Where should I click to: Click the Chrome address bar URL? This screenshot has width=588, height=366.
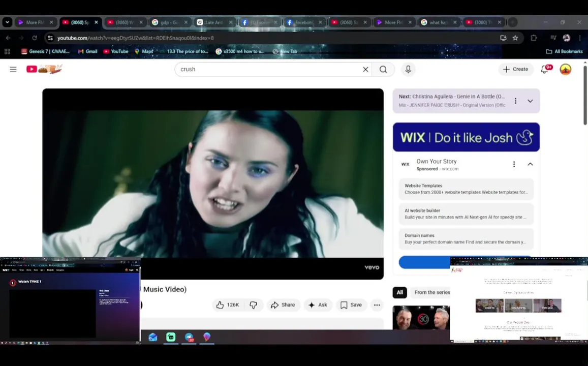[135, 38]
